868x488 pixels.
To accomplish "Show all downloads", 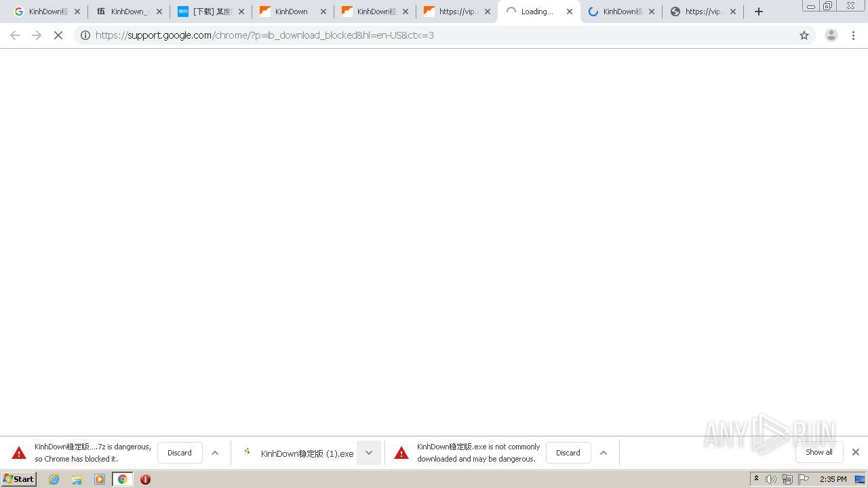I will [819, 452].
